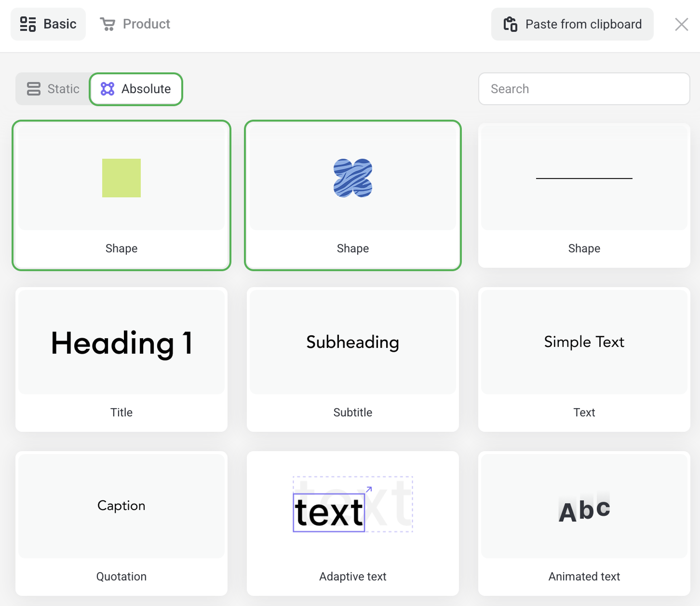Screen dimensions: 700x606
Task: Pick the Animated text Abc icon
Action: click(x=584, y=510)
